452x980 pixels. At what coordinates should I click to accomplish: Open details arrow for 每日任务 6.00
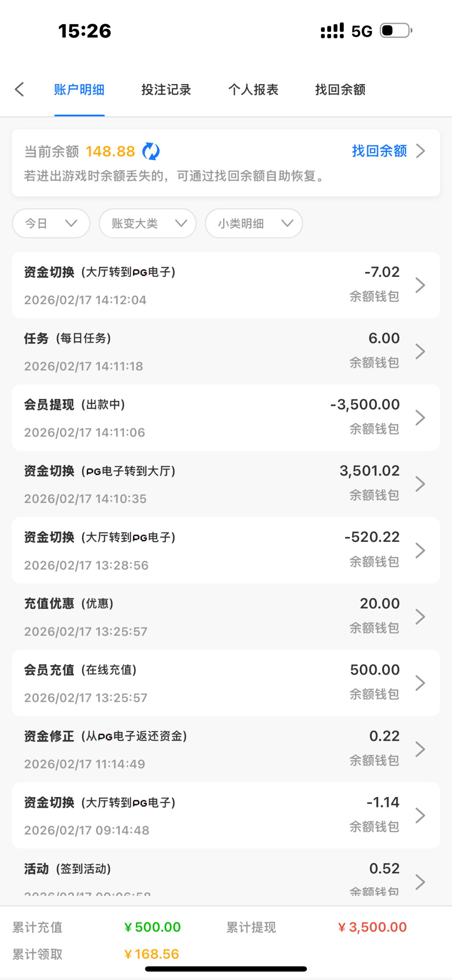(420, 351)
